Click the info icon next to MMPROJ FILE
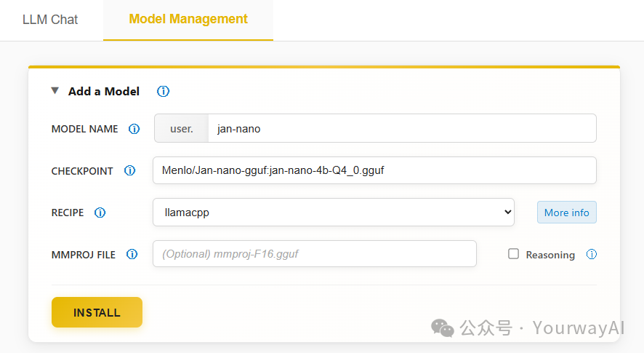The height and width of the screenshot is (353, 644). (x=132, y=254)
